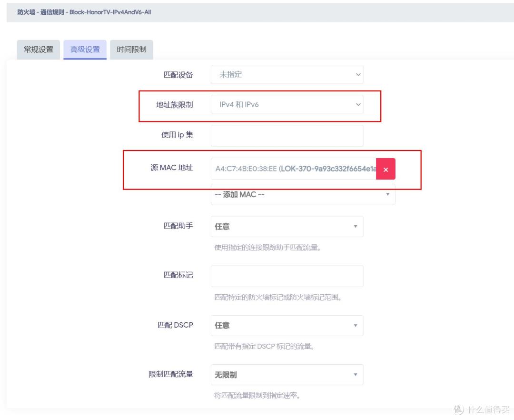
Task: Expand the 地址族限制 dropdown (IPv4 和 IPv6)
Action: 287,105
